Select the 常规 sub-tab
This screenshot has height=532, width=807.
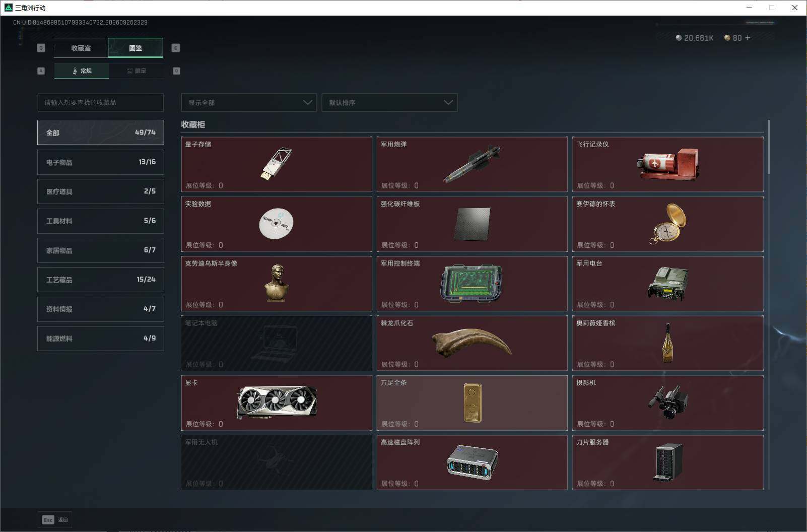82,71
